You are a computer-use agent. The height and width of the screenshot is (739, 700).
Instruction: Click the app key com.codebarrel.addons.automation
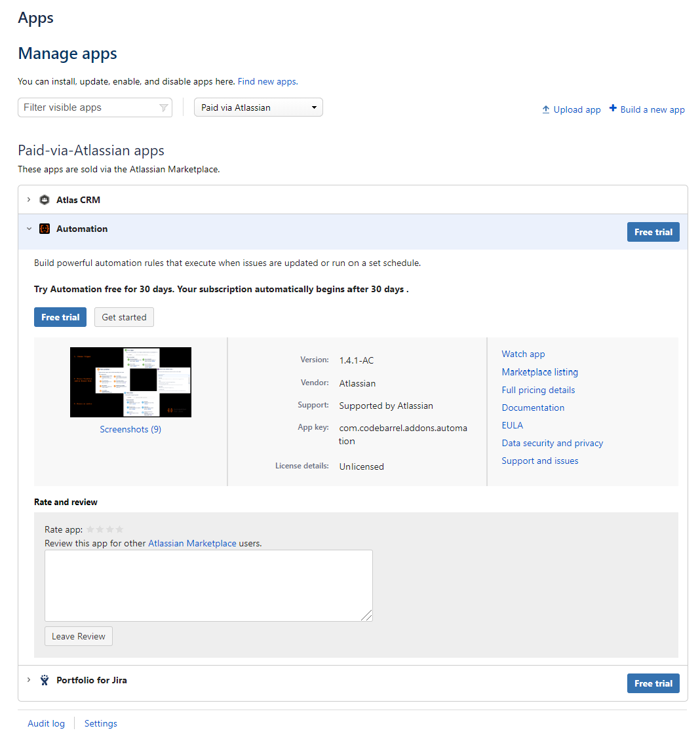tap(403, 434)
